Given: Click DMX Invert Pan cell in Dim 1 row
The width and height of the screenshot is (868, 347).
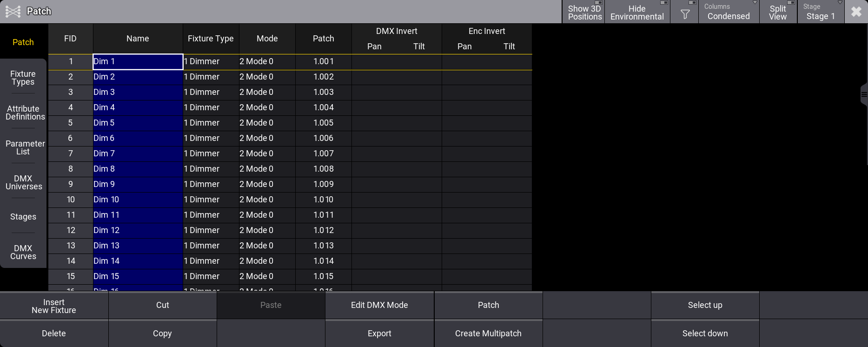Looking at the screenshot, I should click(x=374, y=61).
